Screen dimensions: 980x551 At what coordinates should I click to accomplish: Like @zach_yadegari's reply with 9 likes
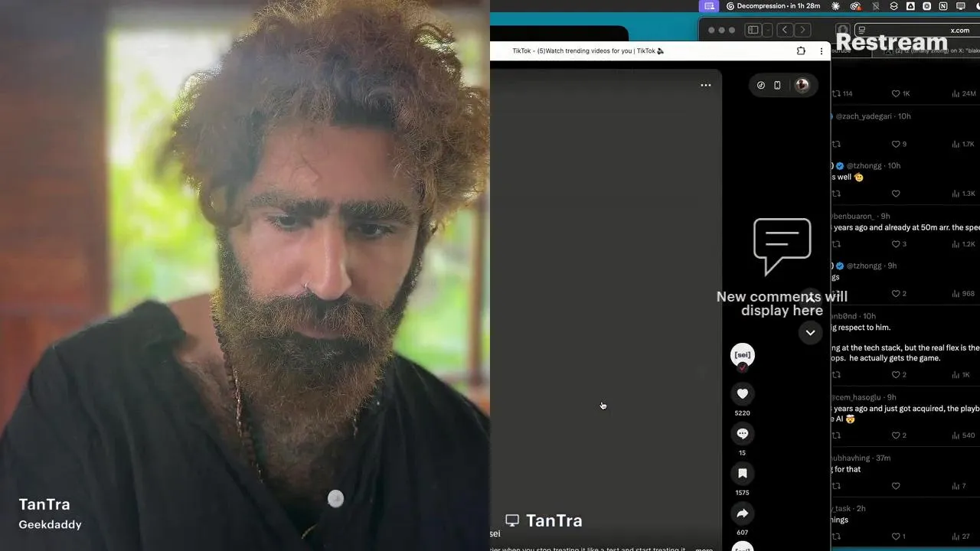pos(900,144)
